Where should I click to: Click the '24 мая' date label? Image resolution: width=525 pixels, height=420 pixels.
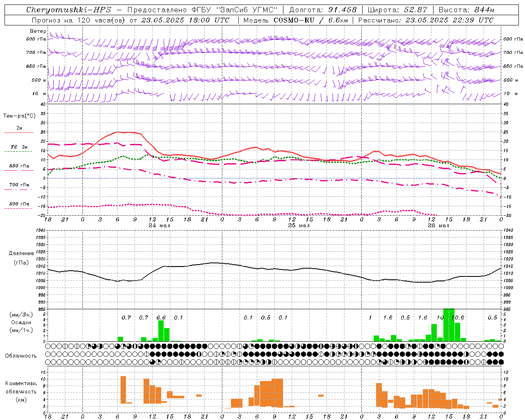tap(160, 226)
